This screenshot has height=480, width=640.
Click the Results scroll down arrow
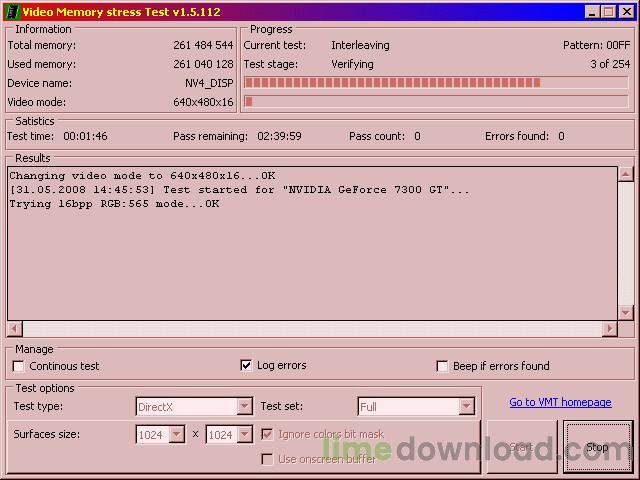pyautogui.click(x=626, y=313)
